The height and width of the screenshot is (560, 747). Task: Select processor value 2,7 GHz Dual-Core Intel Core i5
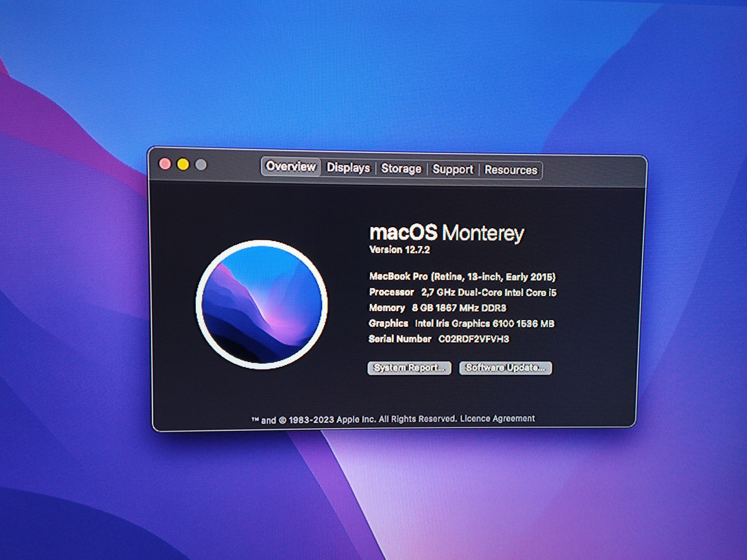pyautogui.click(x=489, y=292)
